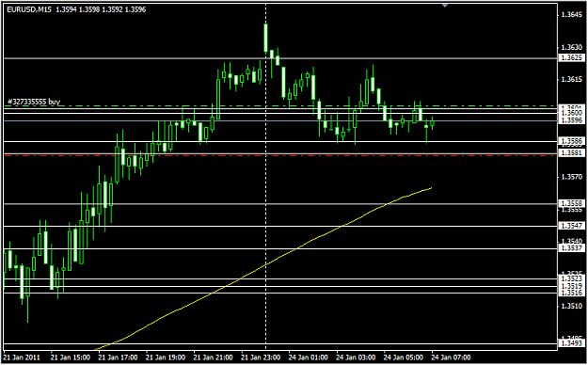Click the 21 Jan 21:00 time label
This screenshot has width=588, height=365.
213,357
